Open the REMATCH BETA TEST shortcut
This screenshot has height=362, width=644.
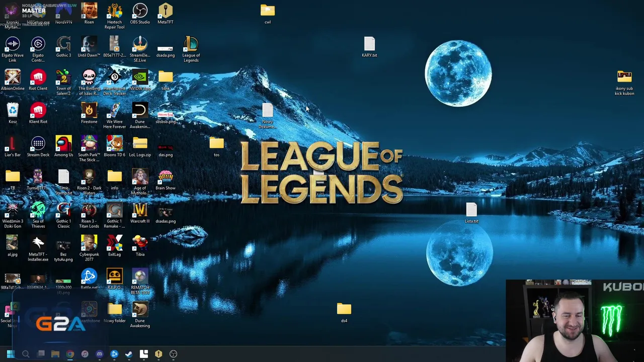140,282
